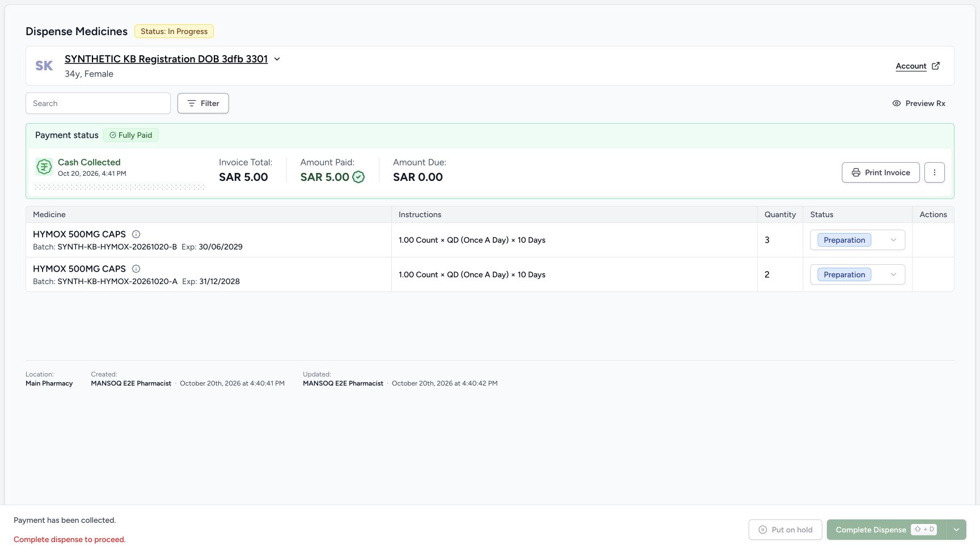Click the Cash Collected currency icon
Screen dimensions: 980x554
[44, 167]
